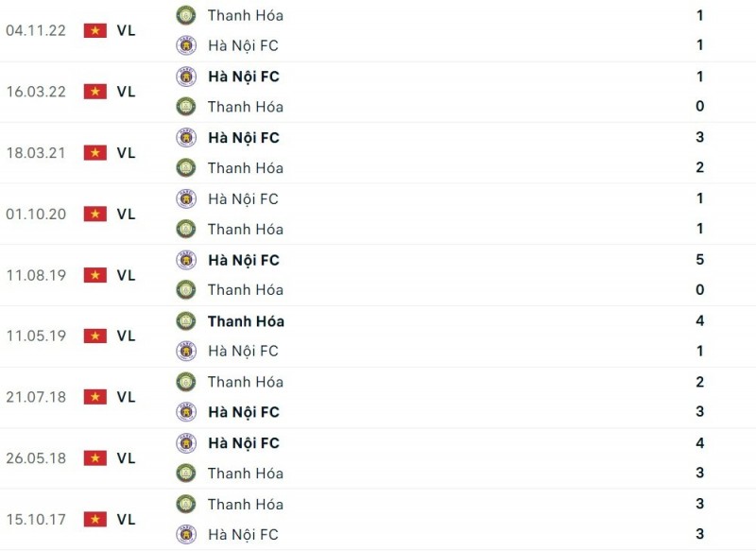Screen dimensions: 756x551
Task: Click Vietnam flag beside the 18.03.21 match
Action: pos(94,152)
